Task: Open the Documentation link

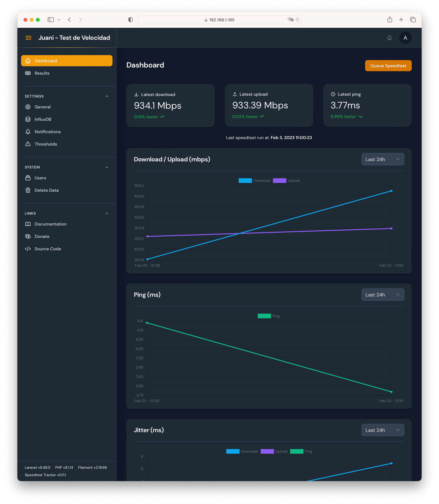Action: 67,224
